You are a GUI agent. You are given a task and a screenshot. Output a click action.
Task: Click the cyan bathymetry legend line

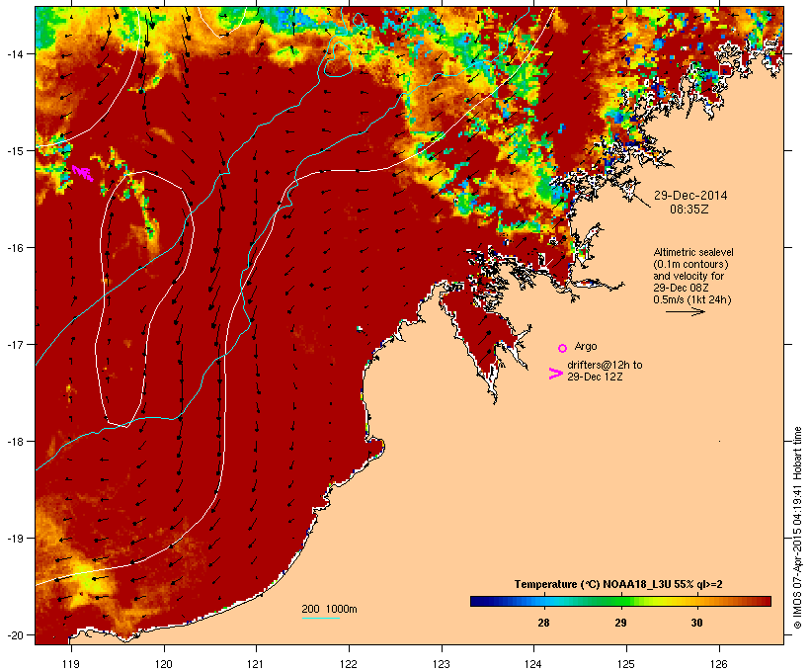[x=320, y=618]
